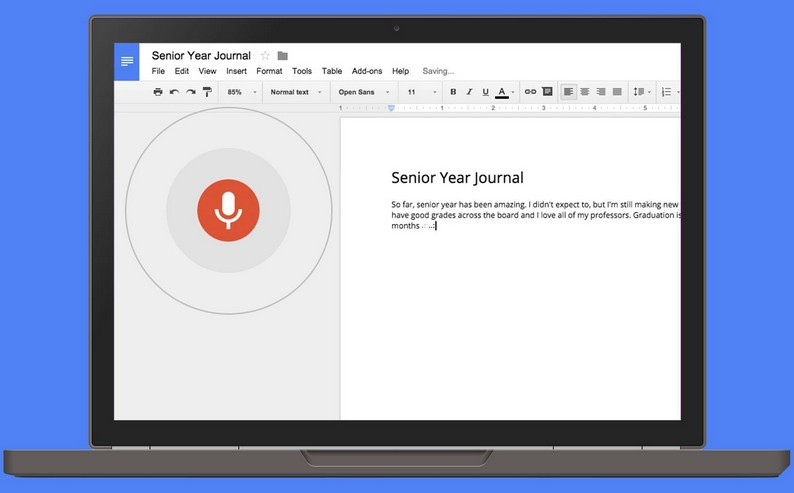
Task: Toggle Bold formatting
Action: (453, 92)
